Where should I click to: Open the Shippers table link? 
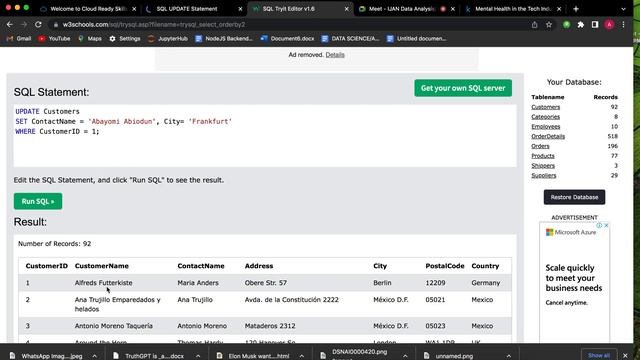(x=543, y=166)
